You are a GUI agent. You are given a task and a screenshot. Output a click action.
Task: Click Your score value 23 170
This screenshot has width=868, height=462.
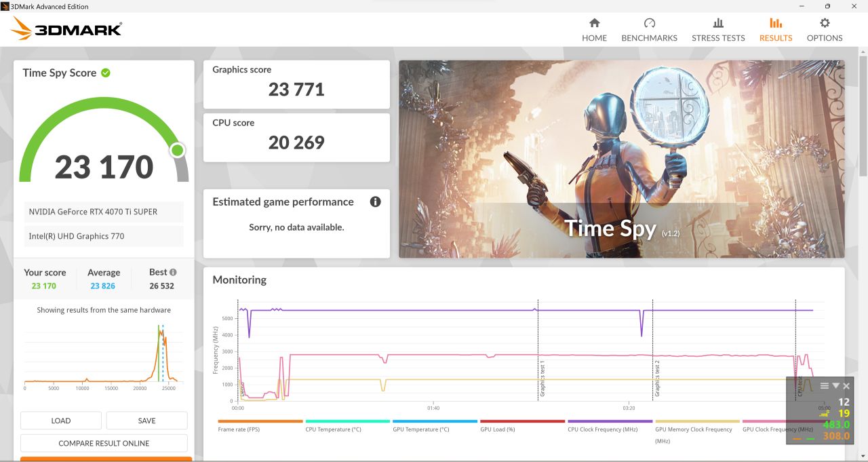tap(44, 286)
